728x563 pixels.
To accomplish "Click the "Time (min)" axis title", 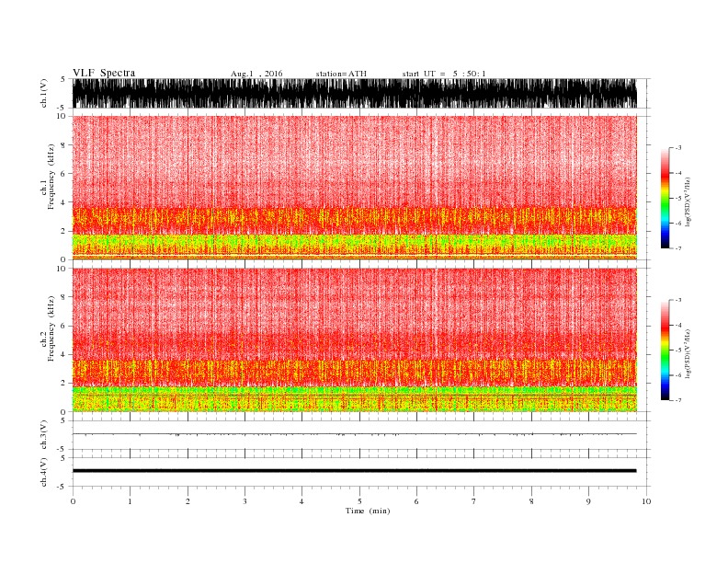I will point(368,511).
